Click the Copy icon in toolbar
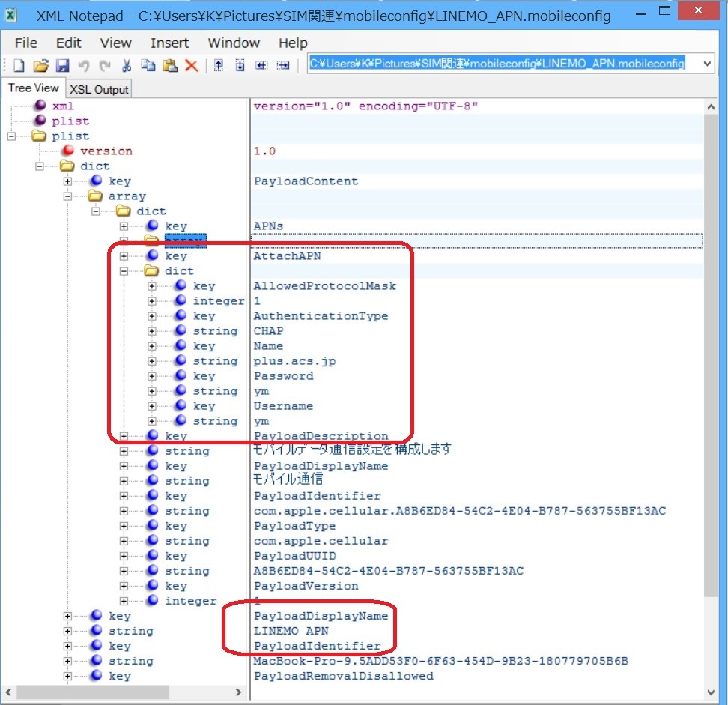728x705 pixels. pyautogui.click(x=148, y=66)
